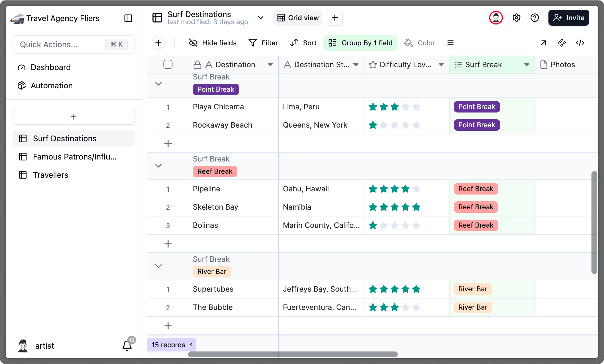Viewport: 604px width, 364px height.
Task: Add row to Reef Break group
Action: (168, 244)
